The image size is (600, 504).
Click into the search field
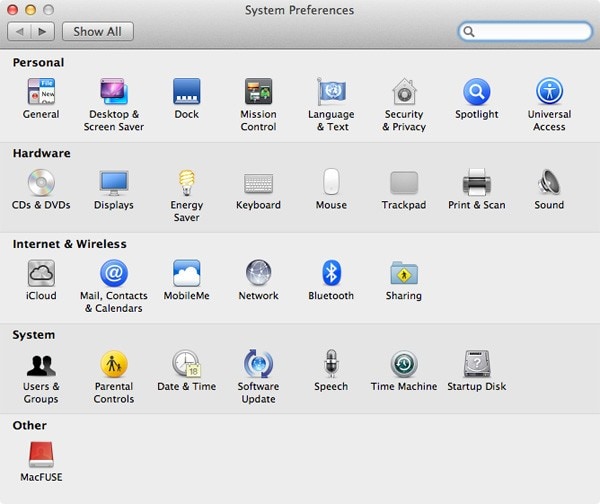pyautogui.click(x=525, y=31)
